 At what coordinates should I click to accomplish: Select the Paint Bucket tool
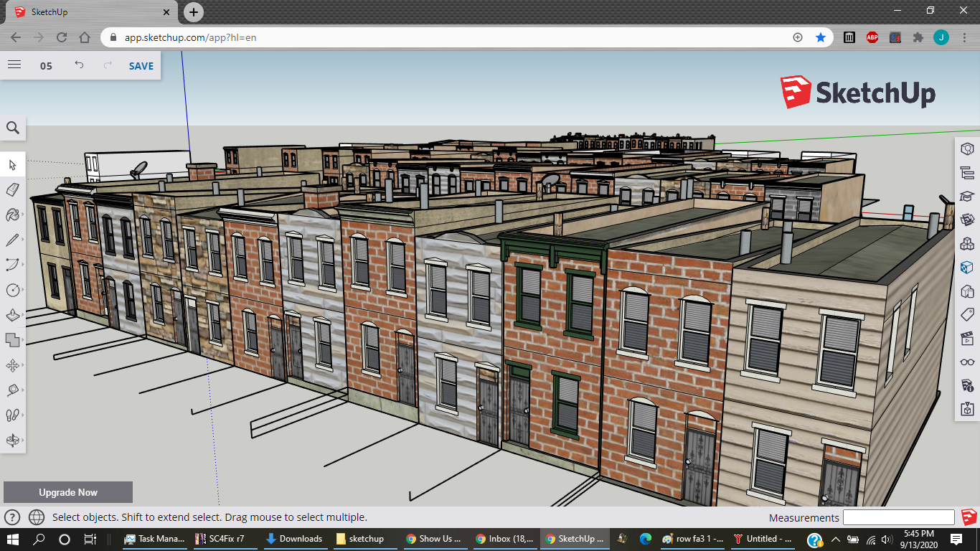[x=13, y=215]
